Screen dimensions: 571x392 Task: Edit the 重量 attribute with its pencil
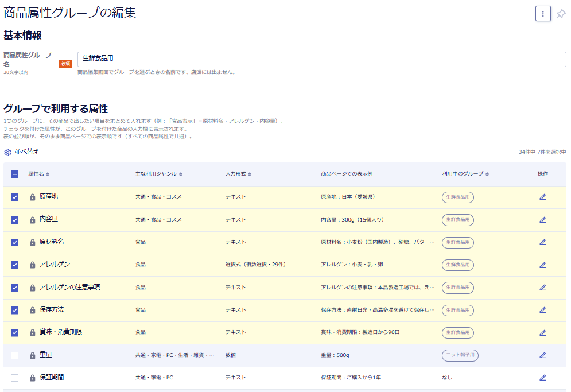(x=543, y=355)
